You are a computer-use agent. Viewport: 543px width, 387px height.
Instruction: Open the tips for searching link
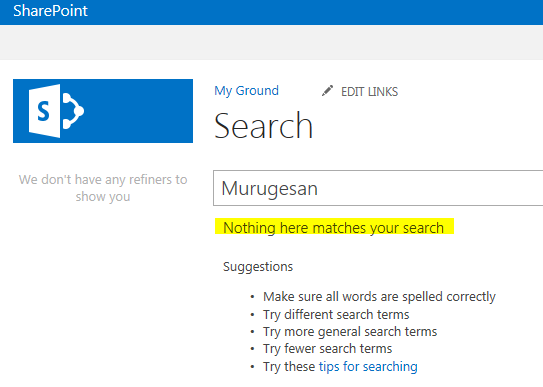368,366
